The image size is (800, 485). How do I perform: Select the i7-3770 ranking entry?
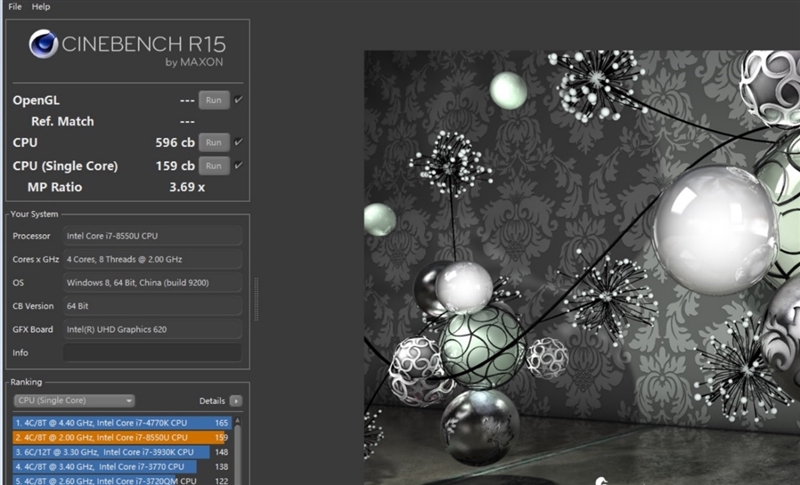click(120, 466)
